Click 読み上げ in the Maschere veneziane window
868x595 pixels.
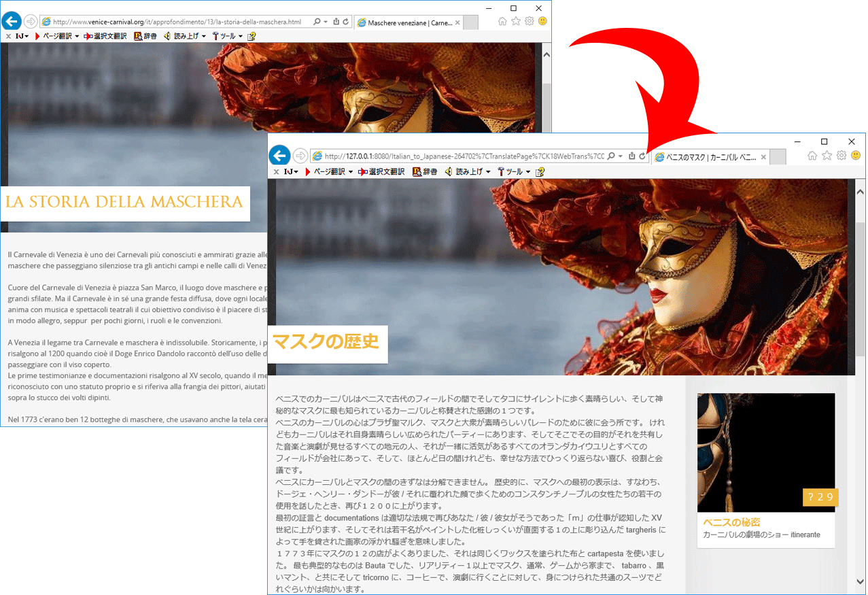(x=181, y=36)
